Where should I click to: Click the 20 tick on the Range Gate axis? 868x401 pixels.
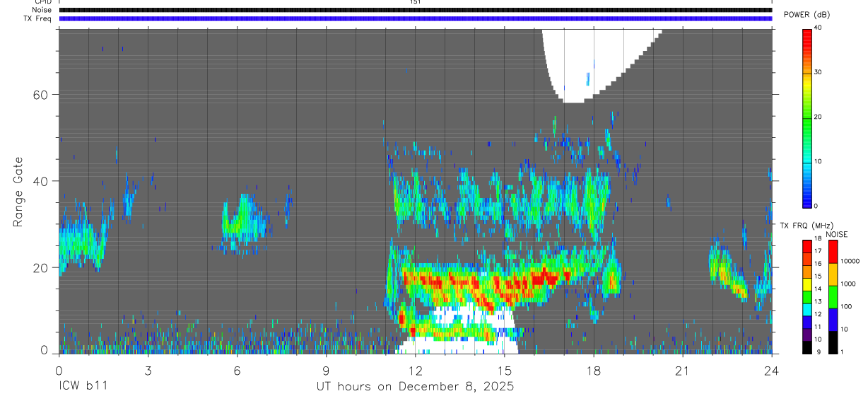pos(42,267)
